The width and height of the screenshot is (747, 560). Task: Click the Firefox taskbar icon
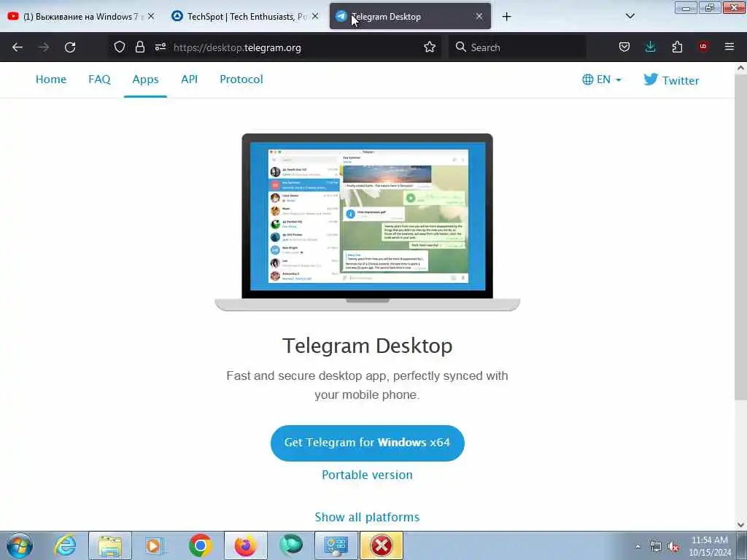pos(245,545)
